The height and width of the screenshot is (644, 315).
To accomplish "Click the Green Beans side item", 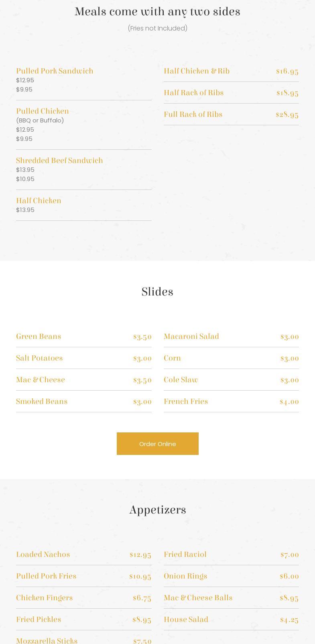I will 39,336.
